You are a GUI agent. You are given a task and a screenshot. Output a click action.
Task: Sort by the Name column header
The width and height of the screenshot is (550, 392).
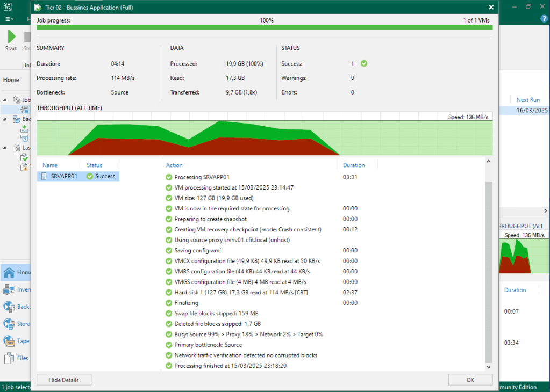(50, 165)
